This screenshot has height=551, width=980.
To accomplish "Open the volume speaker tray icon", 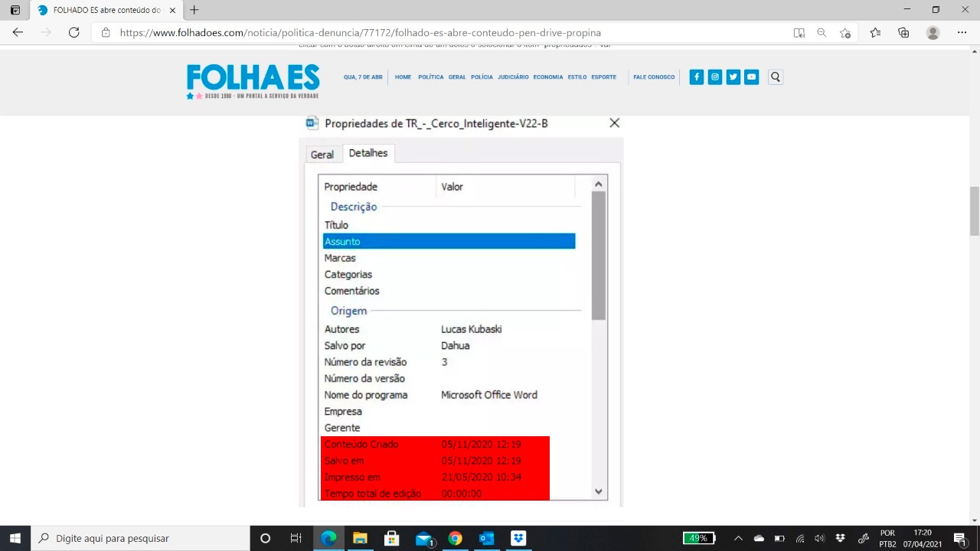I will pyautogui.click(x=820, y=538).
